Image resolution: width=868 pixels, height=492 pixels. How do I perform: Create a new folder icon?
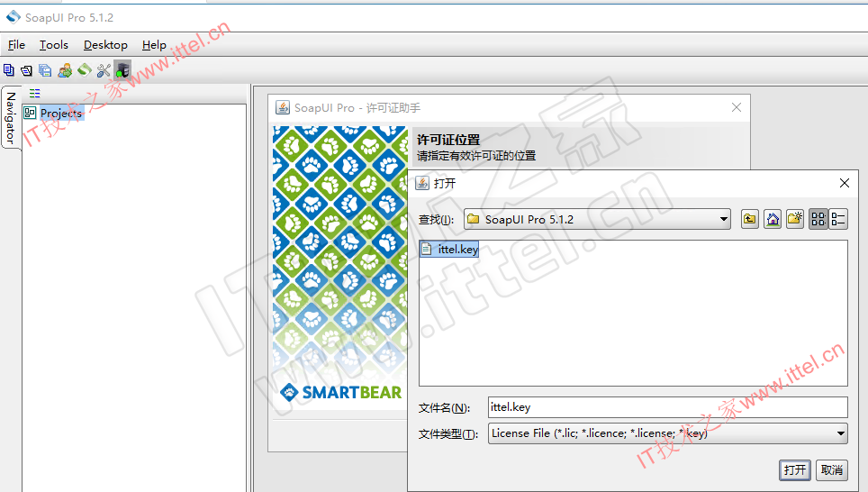795,219
